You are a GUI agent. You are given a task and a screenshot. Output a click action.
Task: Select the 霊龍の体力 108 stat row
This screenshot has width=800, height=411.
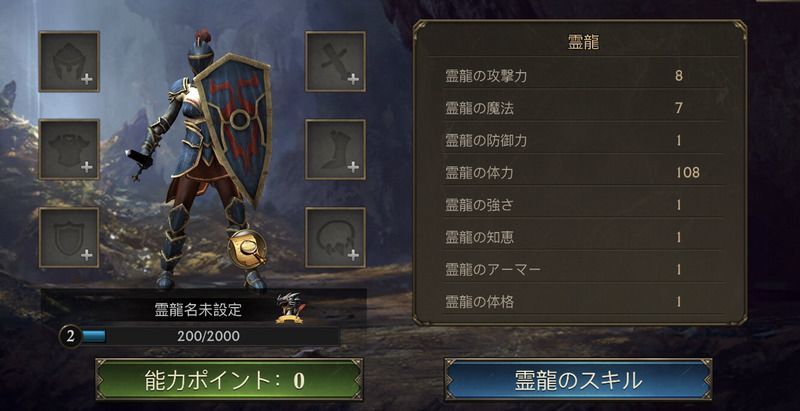583,173
